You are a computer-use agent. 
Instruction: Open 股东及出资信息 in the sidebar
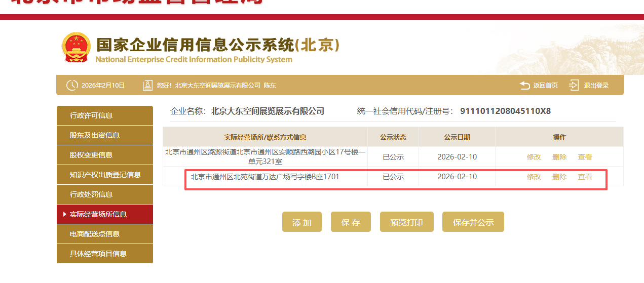[105, 135]
